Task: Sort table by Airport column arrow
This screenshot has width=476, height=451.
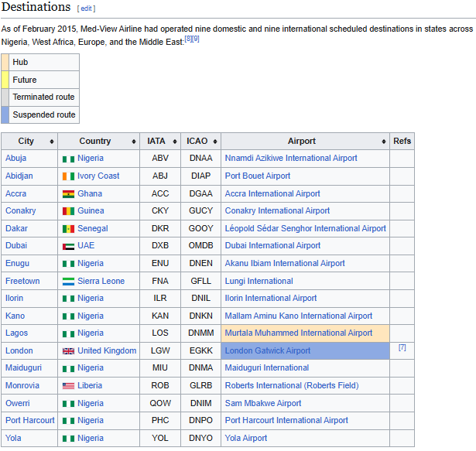Action: point(384,142)
